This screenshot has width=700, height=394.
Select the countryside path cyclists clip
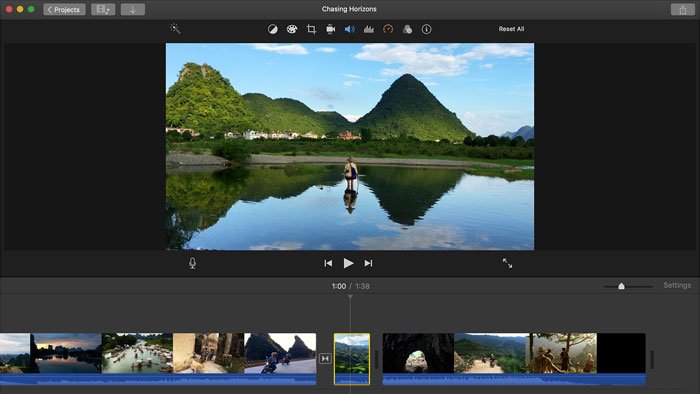[490, 353]
